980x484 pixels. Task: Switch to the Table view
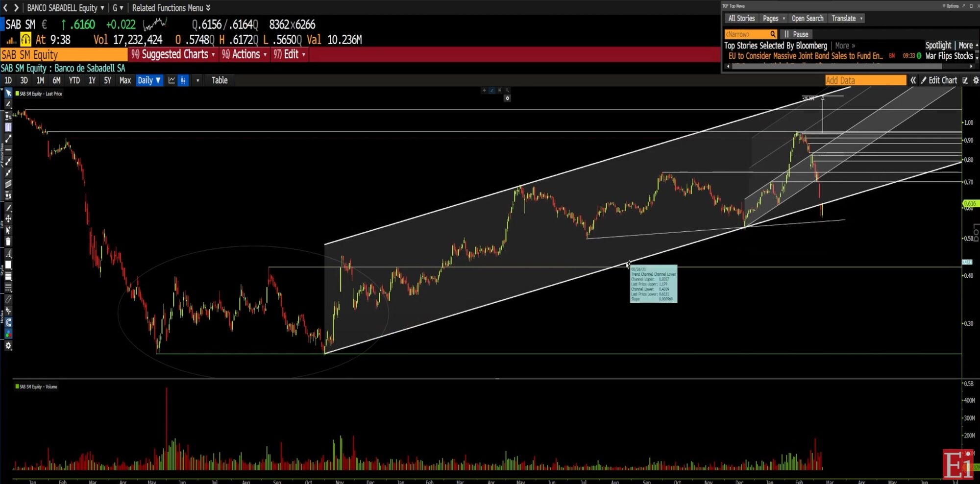click(220, 80)
